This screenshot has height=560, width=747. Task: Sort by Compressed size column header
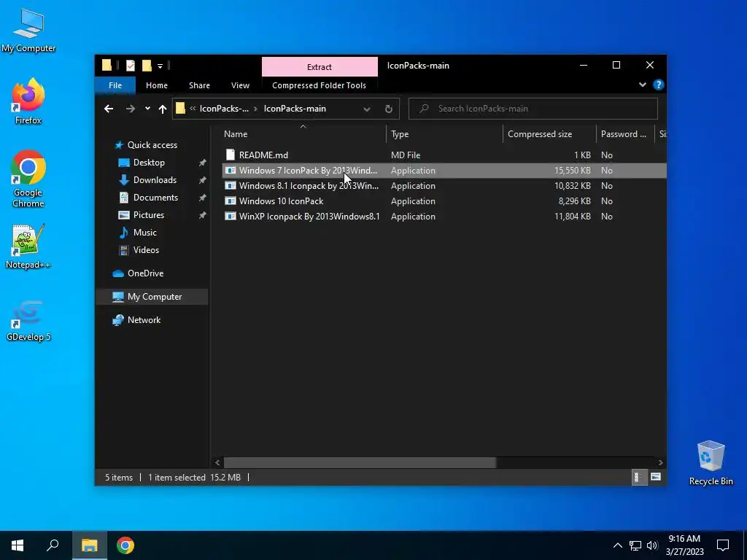[x=549, y=134]
